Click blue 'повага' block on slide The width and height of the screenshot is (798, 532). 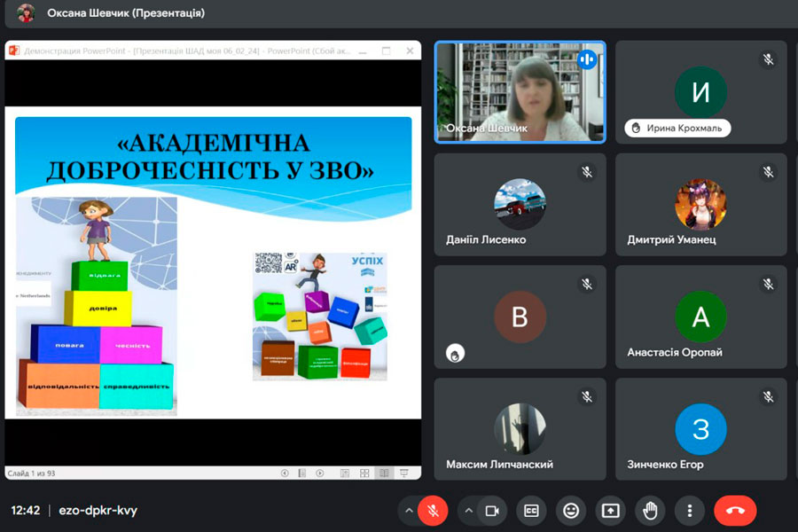[66, 345]
